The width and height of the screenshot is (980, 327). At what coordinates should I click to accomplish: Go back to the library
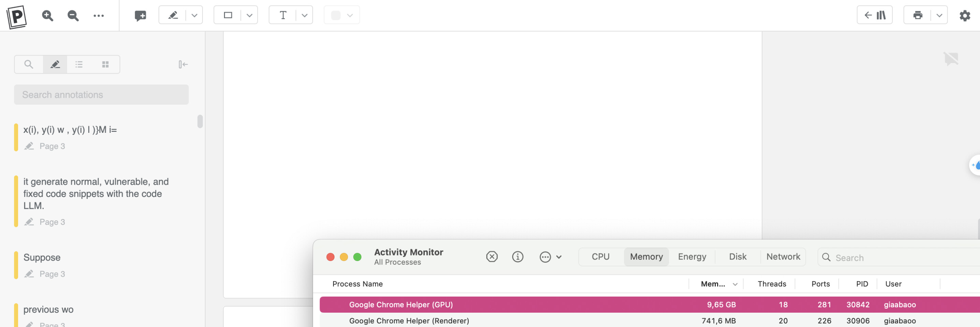pyautogui.click(x=875, y=15)
